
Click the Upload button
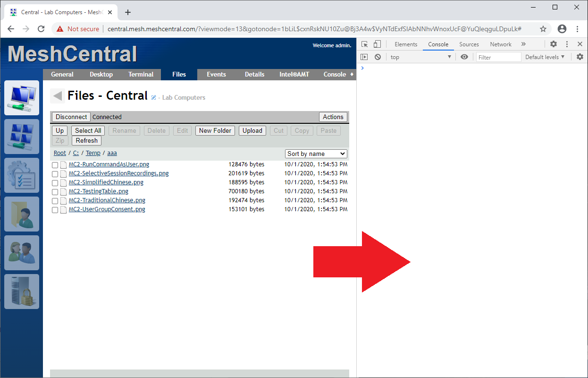tap(252, 130)
